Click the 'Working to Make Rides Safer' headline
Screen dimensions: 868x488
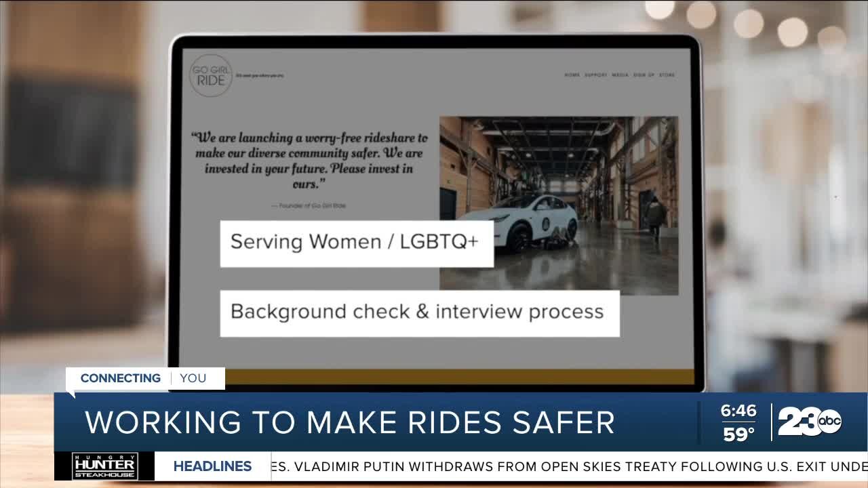tap(350, 422)
